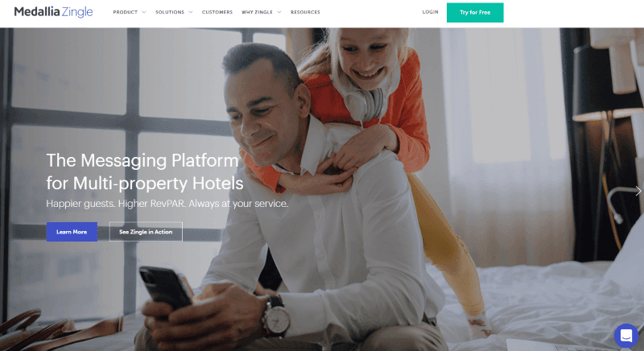
Task: Click the Login link
Action: [430, 12]
